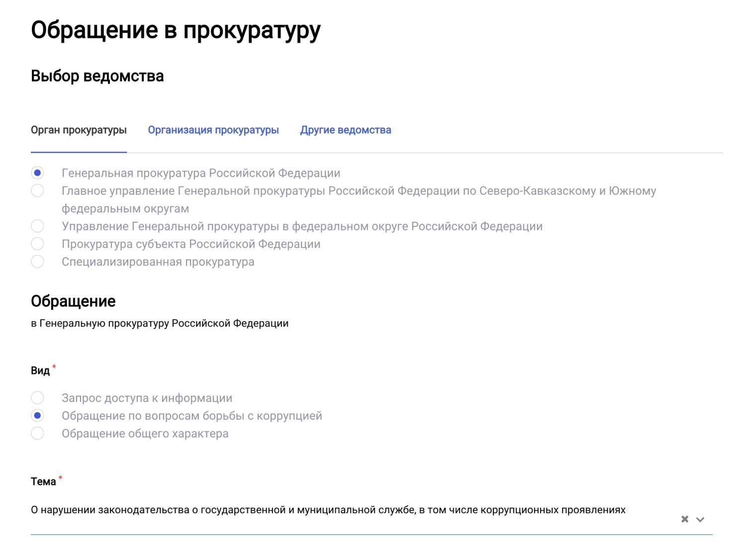Click the Тема field text about нарушении законодательства
The height and width of the screenshot is (557, 756).
coord(328,510)
